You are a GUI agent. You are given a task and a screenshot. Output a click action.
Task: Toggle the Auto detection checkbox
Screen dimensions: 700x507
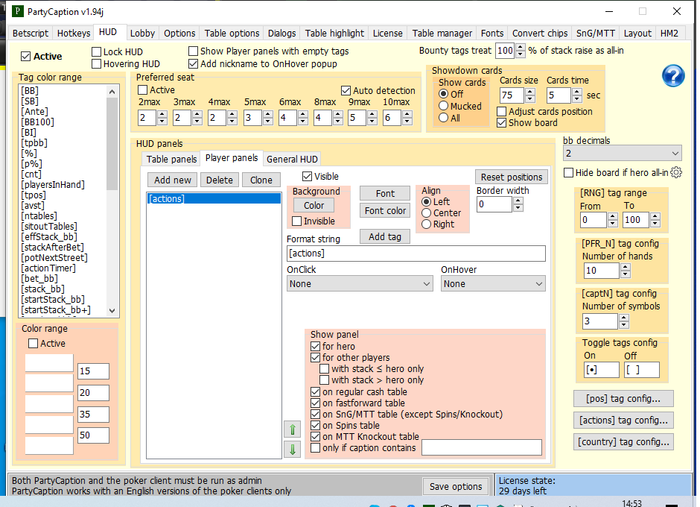click(x=347, y=90)
